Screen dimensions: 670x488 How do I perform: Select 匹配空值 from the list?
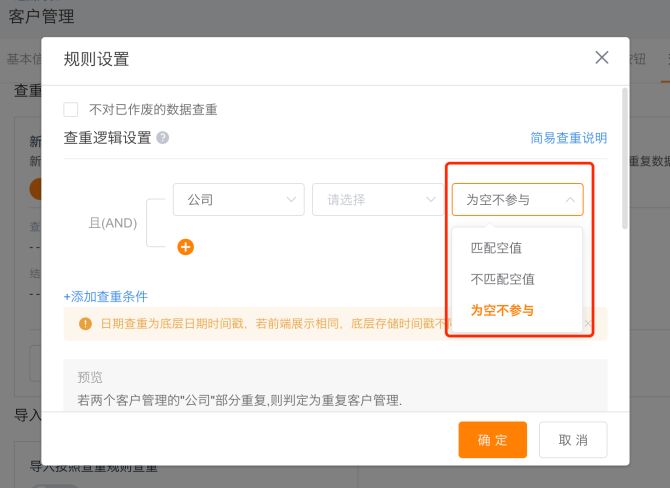497,248
